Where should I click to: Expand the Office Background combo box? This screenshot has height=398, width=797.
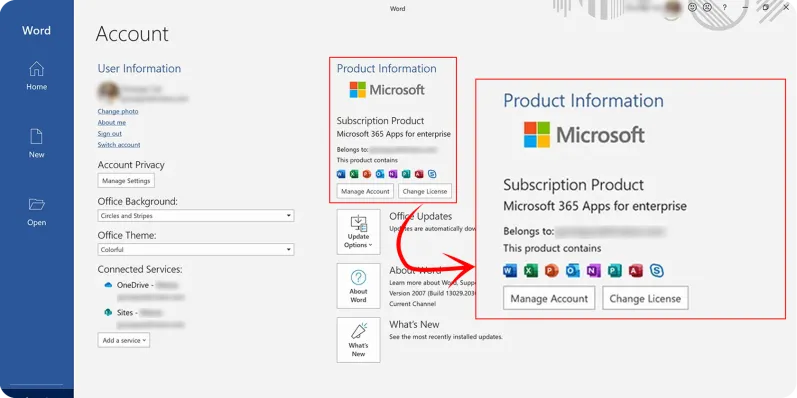click(196, 216)
